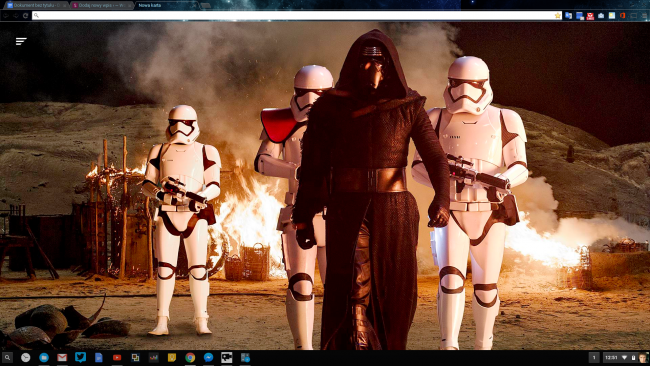Open the launcher search icon in shelf
The width and height of the screenshot is (650, 366).
click(7, 357)
